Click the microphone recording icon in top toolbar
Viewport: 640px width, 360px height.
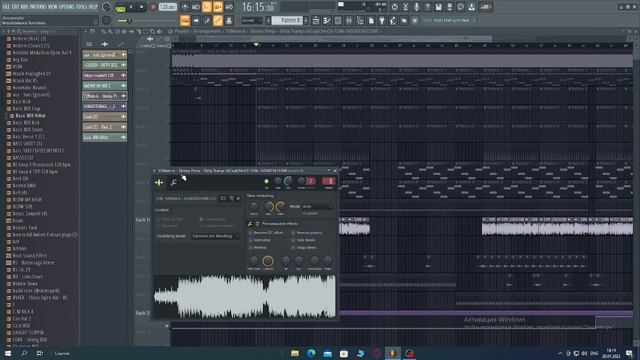click(416, 7)
